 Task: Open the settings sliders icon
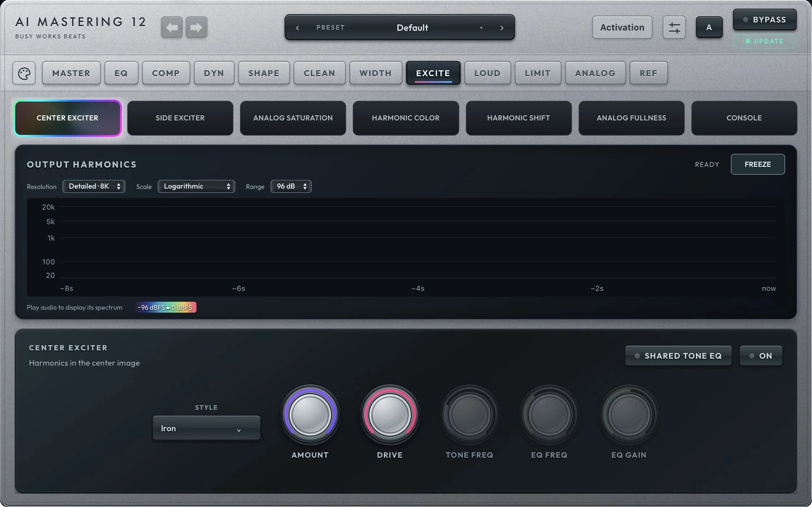click(x=674, y=27)
